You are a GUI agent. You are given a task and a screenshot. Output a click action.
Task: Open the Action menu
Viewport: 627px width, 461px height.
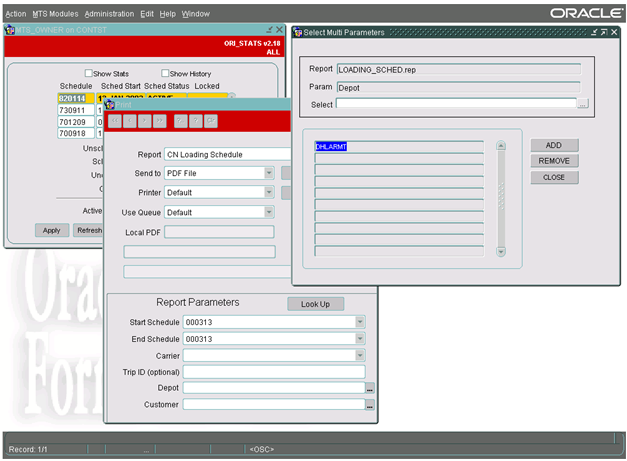click(x=16, y=14)
